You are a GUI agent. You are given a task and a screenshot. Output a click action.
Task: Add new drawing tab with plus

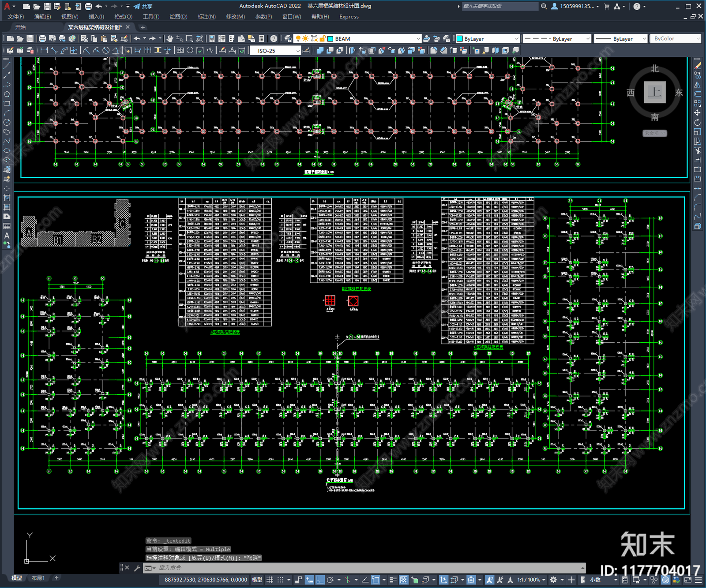click(143, 27)
